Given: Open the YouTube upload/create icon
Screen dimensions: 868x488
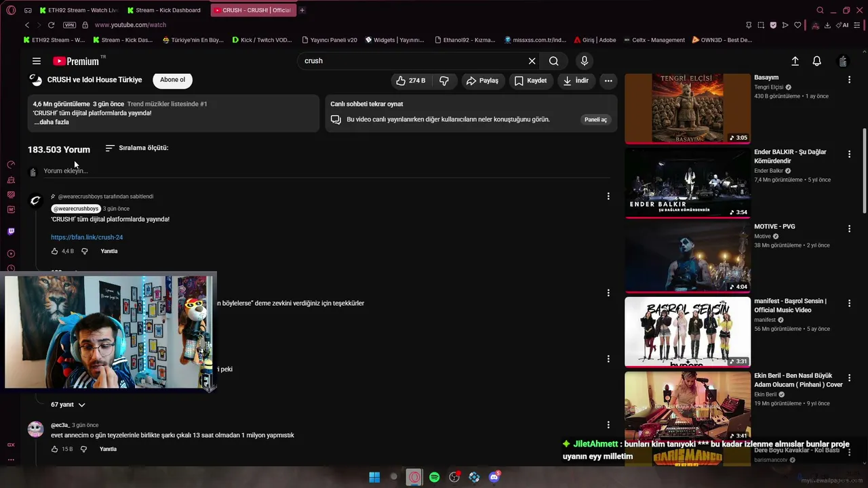Looking at the screenshot, I should (x=795, y=61).
